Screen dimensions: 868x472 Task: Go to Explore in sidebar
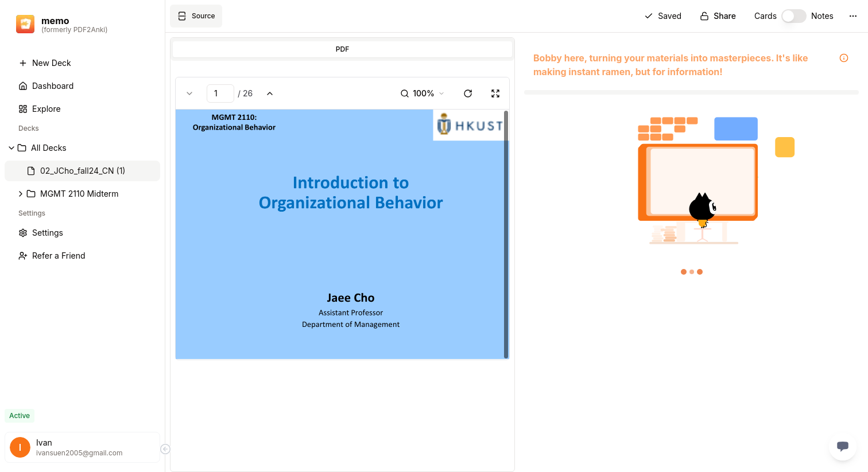[46, 109]
